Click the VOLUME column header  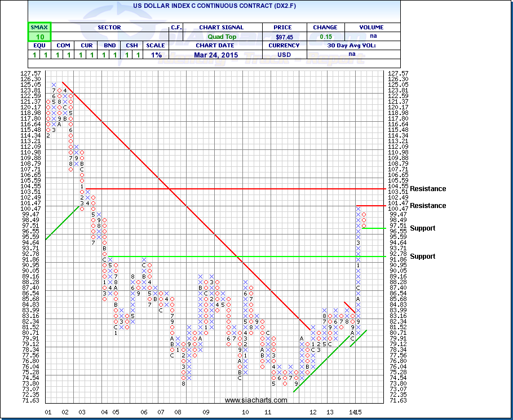[371, 27]
